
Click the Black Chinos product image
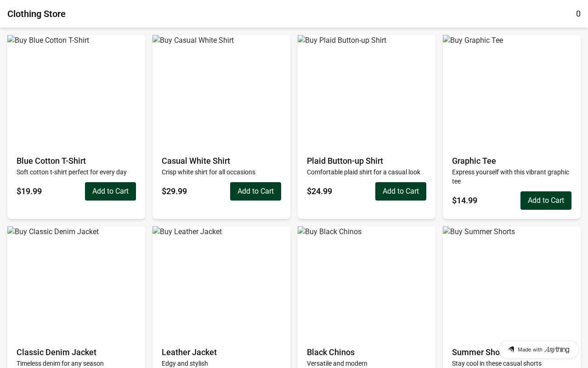point(367,282)
